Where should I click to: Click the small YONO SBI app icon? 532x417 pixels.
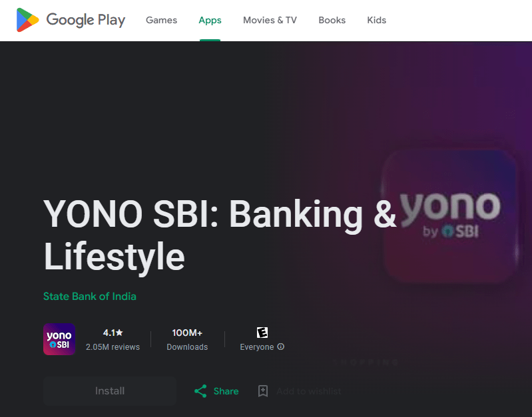point(59,339)
